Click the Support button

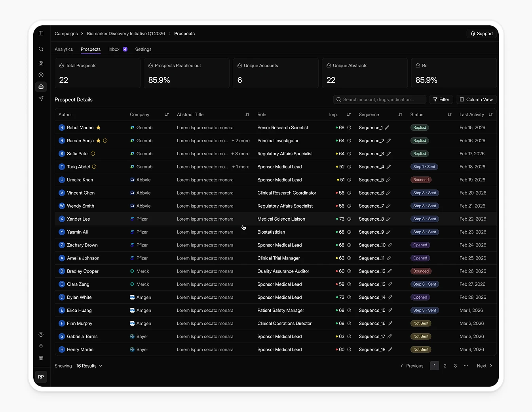(x=482, y=34)
